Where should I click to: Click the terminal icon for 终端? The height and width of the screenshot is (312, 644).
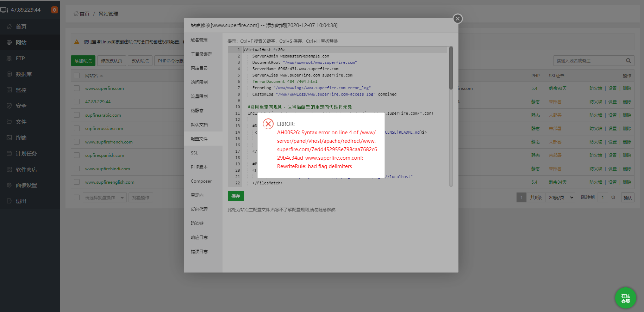pyautogui.click(x=9, y=137)
